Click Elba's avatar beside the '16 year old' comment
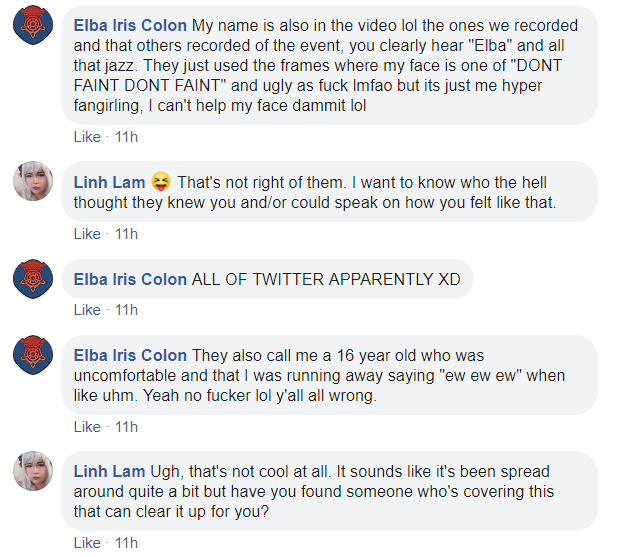Viewport: 619px width, 557px height. [x=33, y=355]
